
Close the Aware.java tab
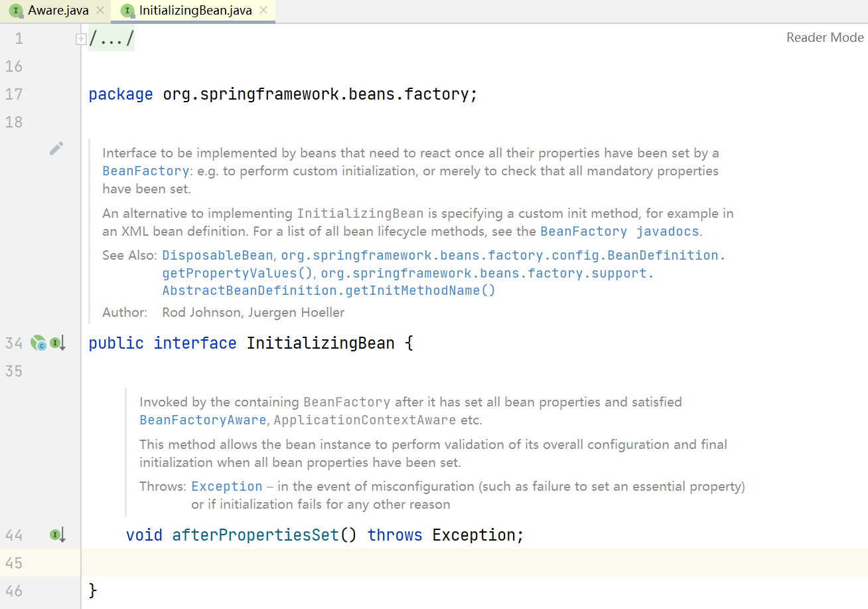100,11
